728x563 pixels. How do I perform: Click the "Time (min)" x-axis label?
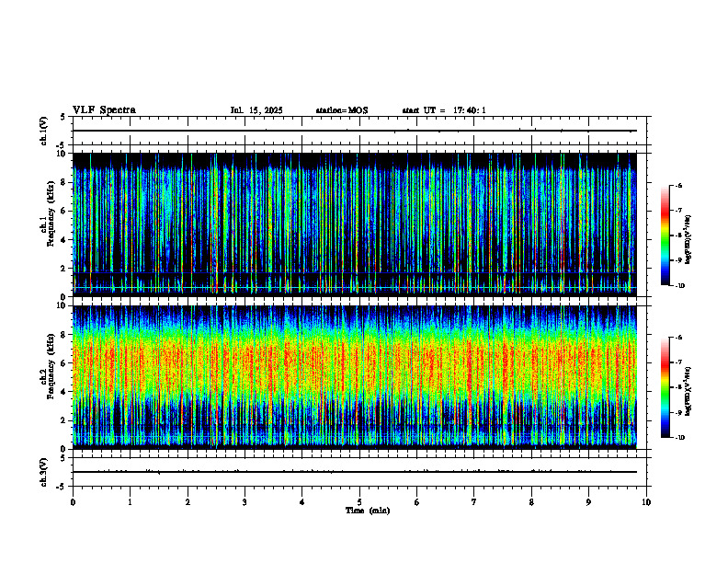pyautogui.click(x=368, y=511)
